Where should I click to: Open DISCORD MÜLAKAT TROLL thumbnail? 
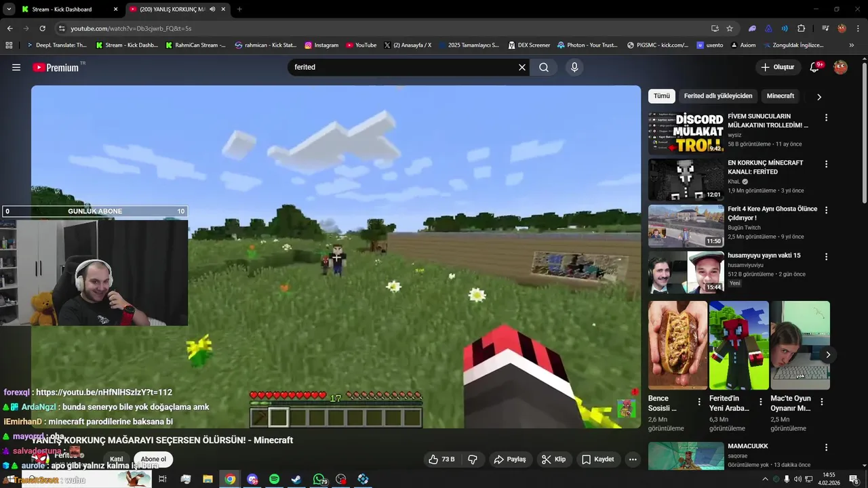click(x=686, y=133)
